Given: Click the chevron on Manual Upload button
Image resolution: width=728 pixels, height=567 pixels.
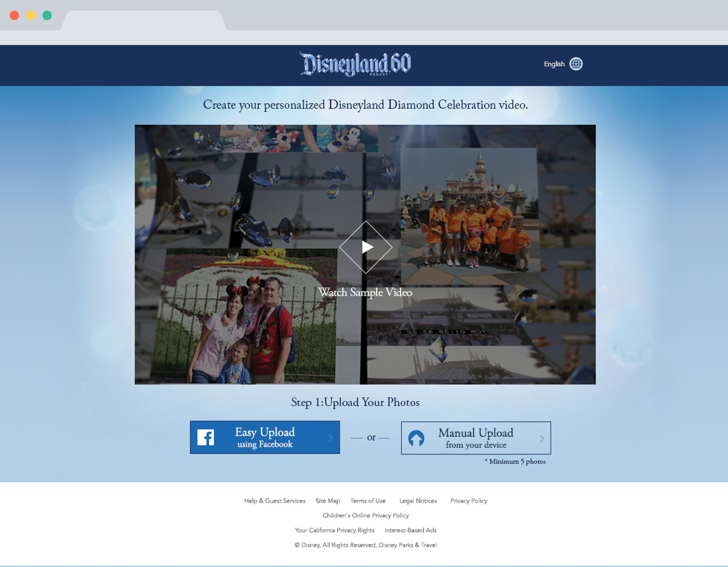Looking at the screenshot, I should click(x=542, y=439).
